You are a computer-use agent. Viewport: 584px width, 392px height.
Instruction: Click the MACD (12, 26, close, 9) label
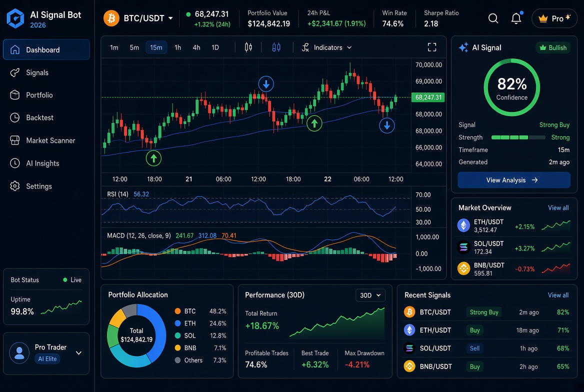pos(139,235)
